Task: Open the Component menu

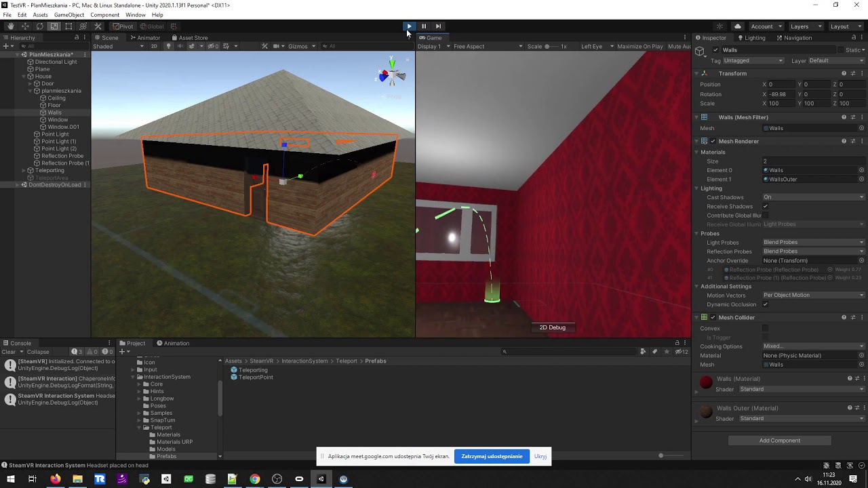Action: 104,15
